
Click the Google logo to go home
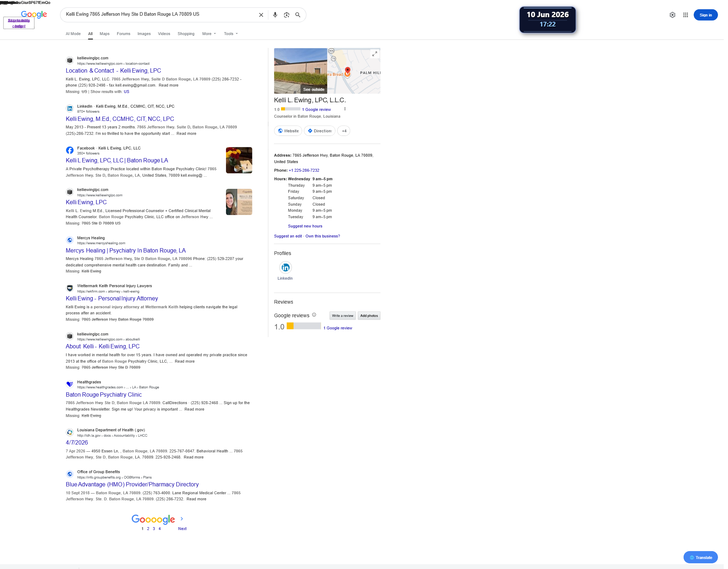pos(34,14)
